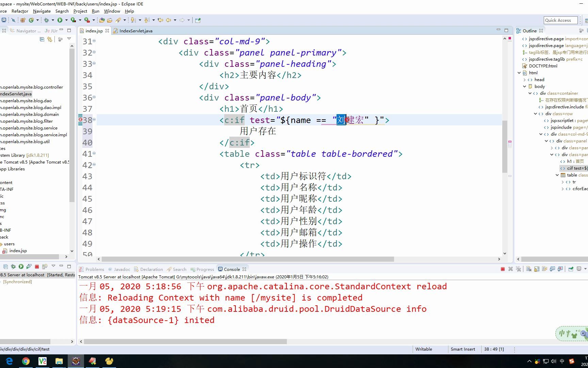Click the editor horizontal scrollbar
Screen dimensions: 588x368
248,259
